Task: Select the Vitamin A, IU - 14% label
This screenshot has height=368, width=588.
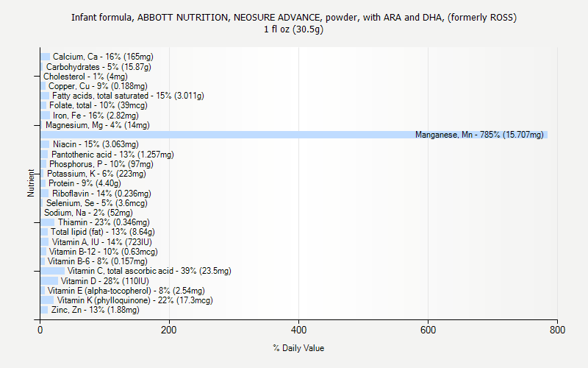Action: 102,242
